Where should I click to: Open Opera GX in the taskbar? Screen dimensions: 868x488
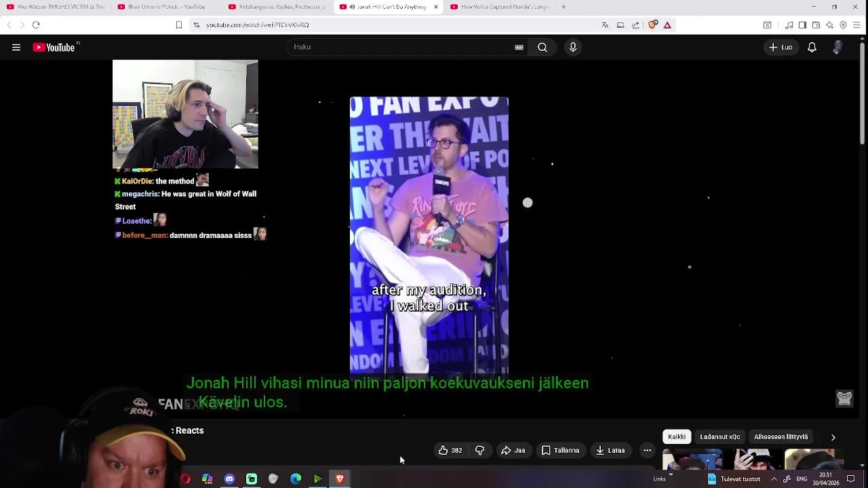tap(185, 479)
